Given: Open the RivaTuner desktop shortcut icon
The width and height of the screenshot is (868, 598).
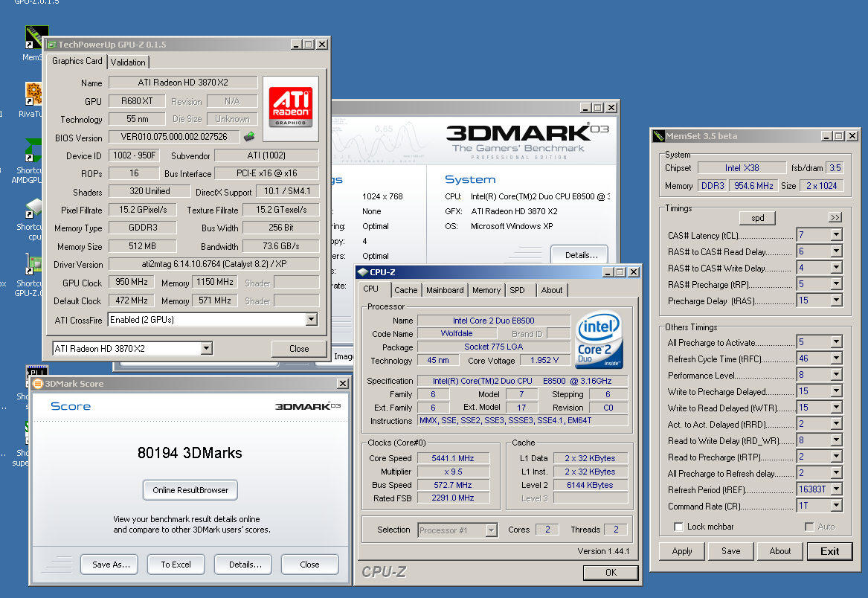Looking at the screenshot, I should [x=33, y=94].
